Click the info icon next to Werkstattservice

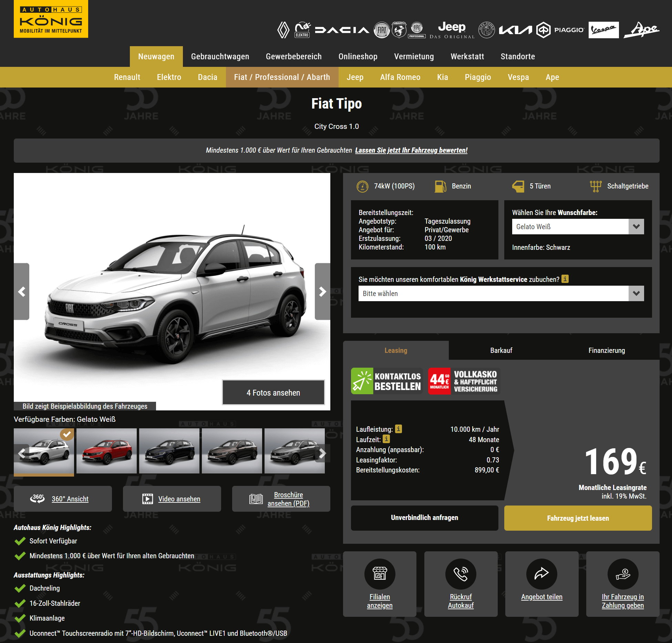point(565,279)
